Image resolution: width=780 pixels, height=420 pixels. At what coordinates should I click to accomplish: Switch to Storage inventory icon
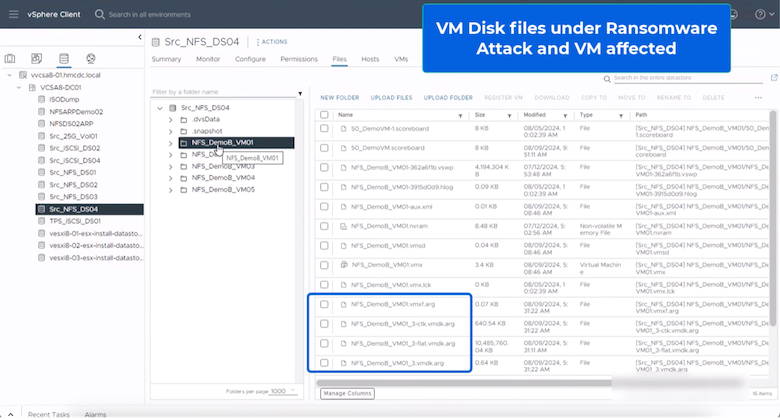coord(64,59)
